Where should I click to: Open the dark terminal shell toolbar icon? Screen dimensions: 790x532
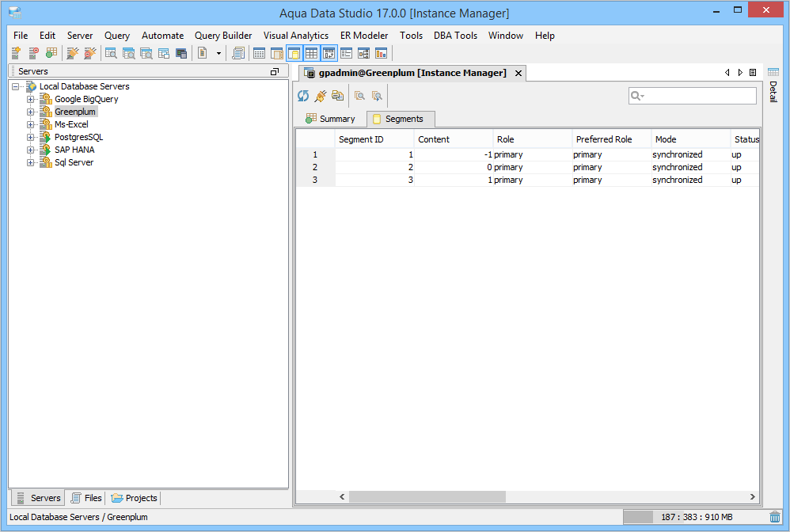point(181,53)
